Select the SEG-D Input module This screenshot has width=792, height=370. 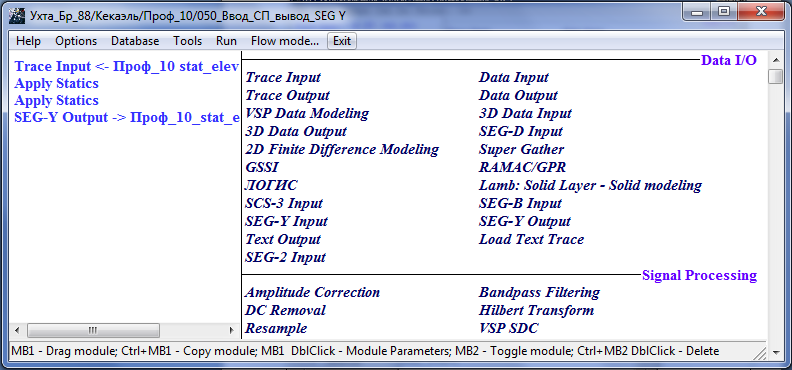pos(521,131)
